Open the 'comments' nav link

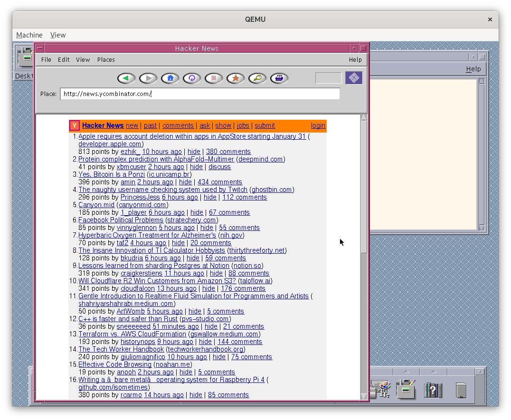[x=178, y=125]
